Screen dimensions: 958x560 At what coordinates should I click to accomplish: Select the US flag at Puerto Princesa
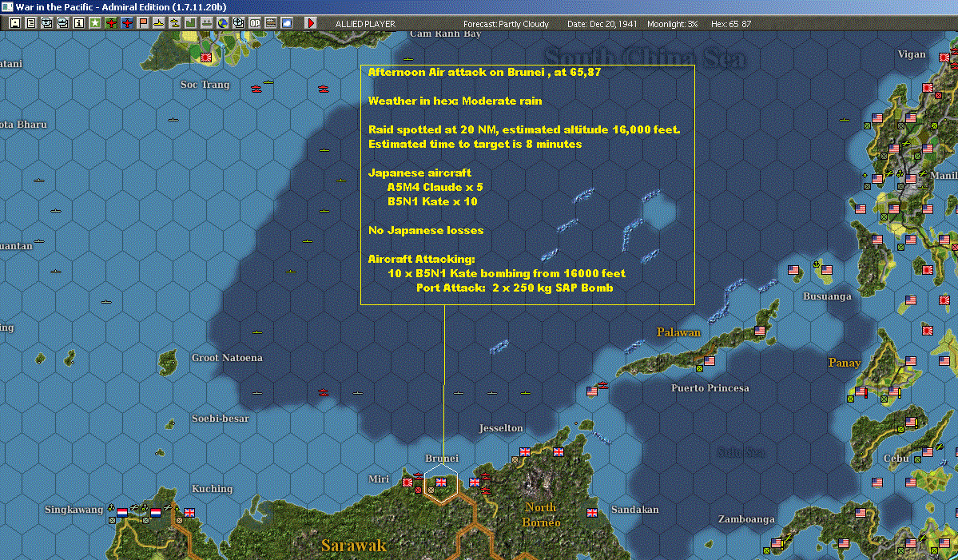click(x=710, y=360)
